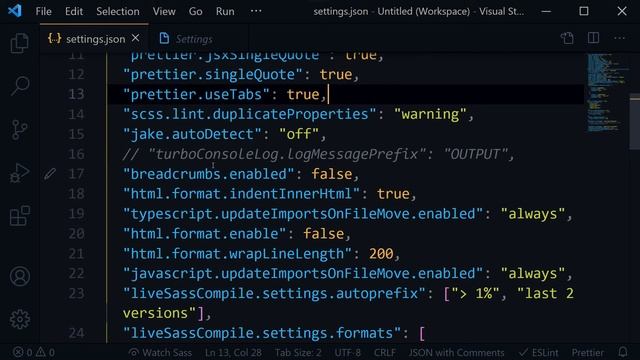Click "jake.autoDetect" key text

click(192, 134)
